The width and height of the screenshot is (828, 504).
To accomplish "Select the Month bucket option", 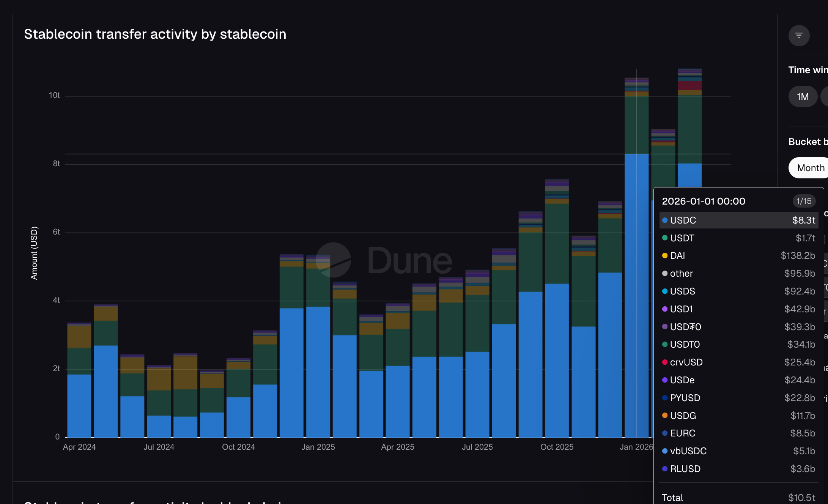I will pyautogui.click(x=811, y=168).
